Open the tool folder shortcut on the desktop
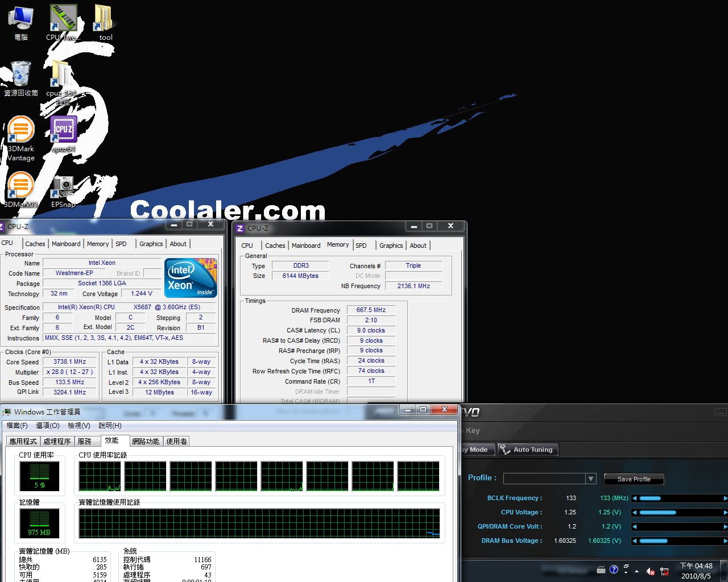Screen dimensions: 728x582 (105, 22)
